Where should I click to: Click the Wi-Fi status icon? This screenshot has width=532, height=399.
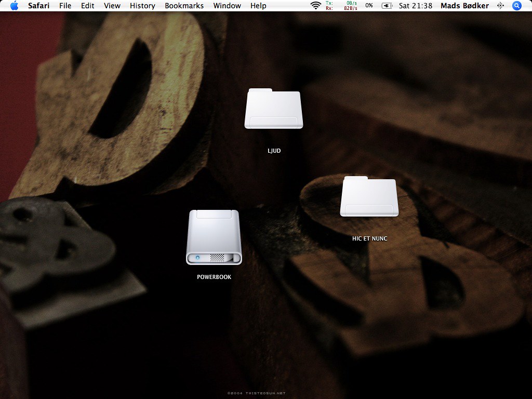click(316, 5)
